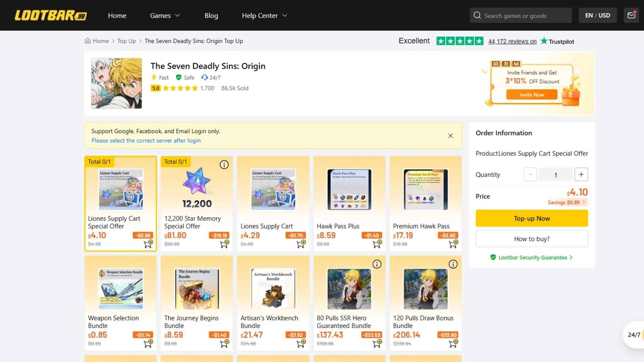Open info icon on 80 Pulls SSR bundle

point(377,264)
